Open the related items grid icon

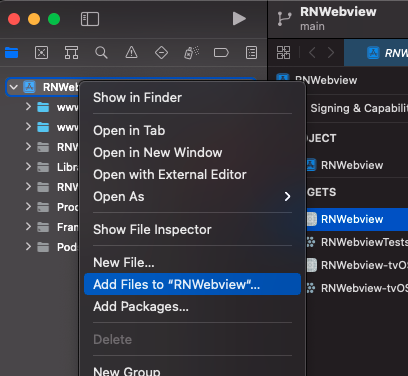pyautogui.click(x=283, y=52)
